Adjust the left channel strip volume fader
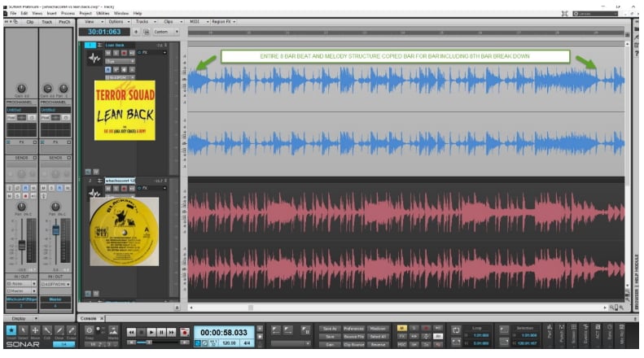 22,245
